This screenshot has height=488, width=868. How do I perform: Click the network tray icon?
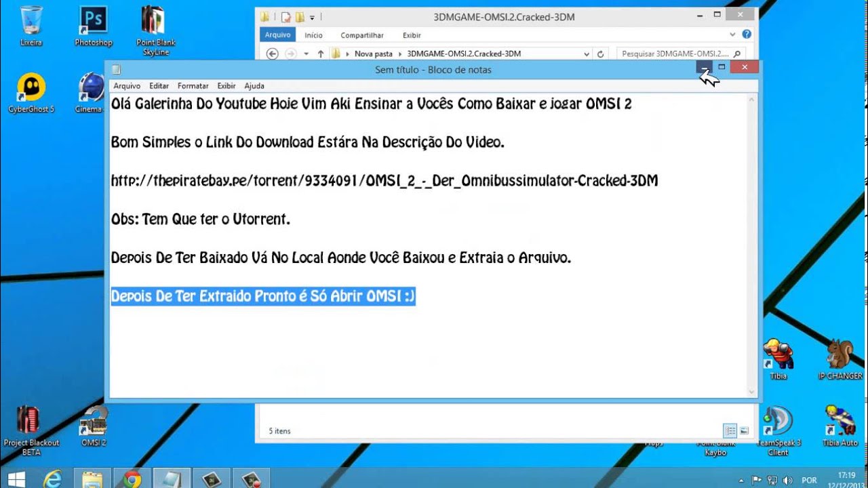click(772, 480)
